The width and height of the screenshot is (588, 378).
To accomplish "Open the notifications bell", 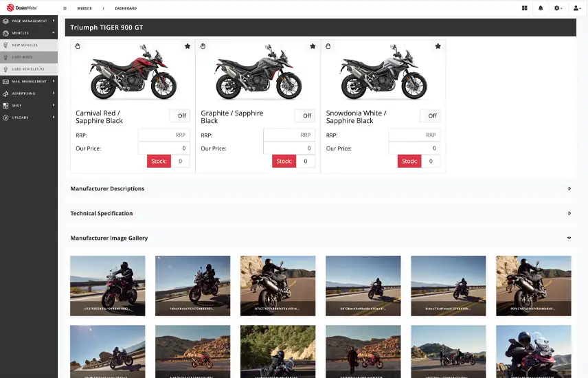I will click(541, 8).
